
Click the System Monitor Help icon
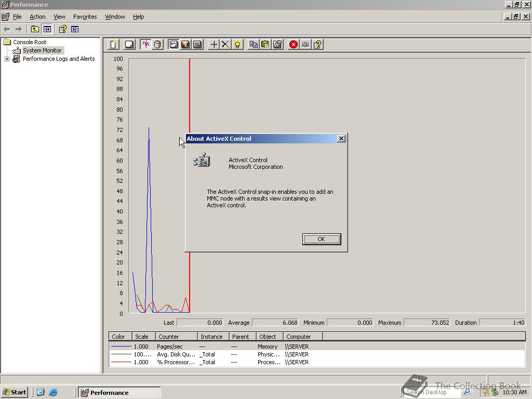tap(317, 45)
